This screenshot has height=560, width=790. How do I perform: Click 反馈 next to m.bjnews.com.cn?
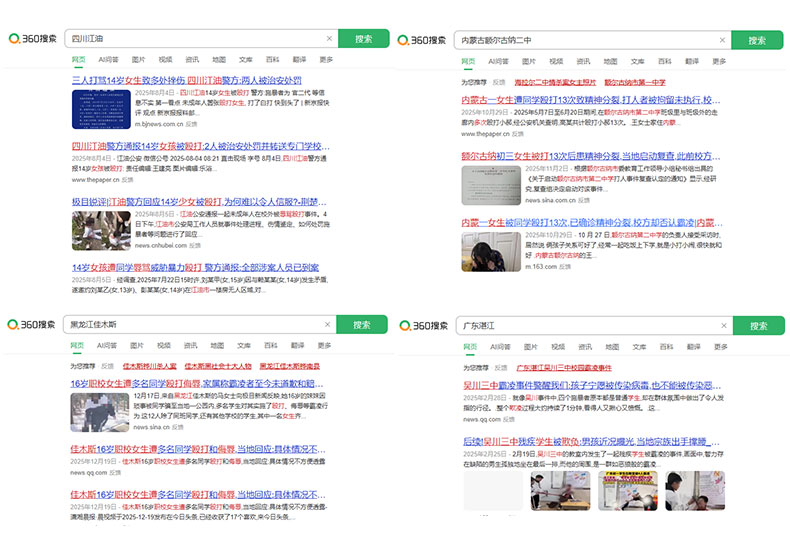(191, 124)
